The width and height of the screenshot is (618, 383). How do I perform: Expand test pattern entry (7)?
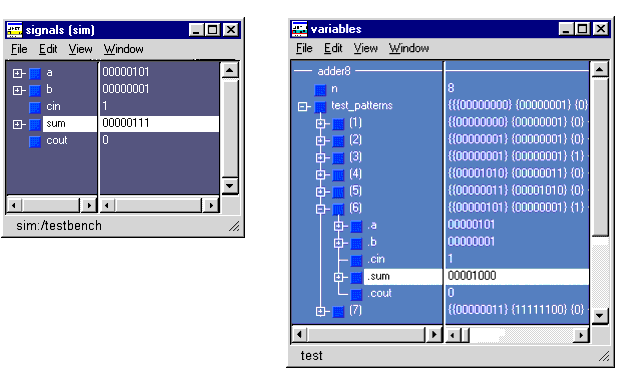(320, 311)
